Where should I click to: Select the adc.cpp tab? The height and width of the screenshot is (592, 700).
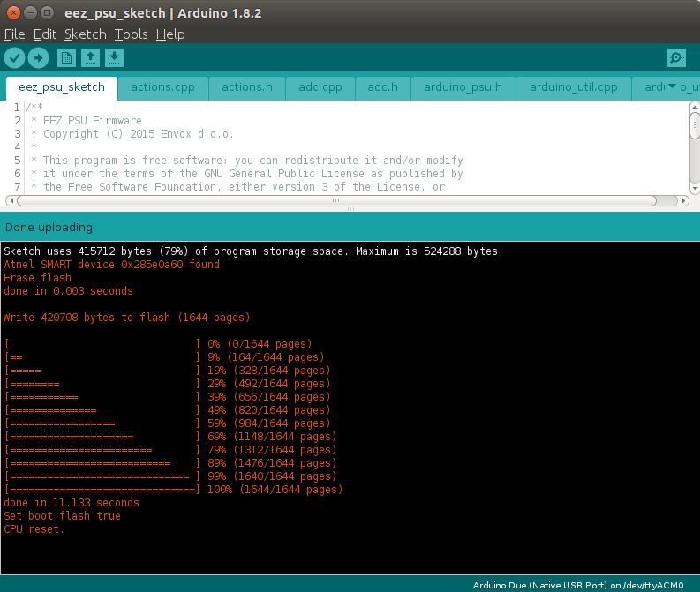tap(320, 87)
